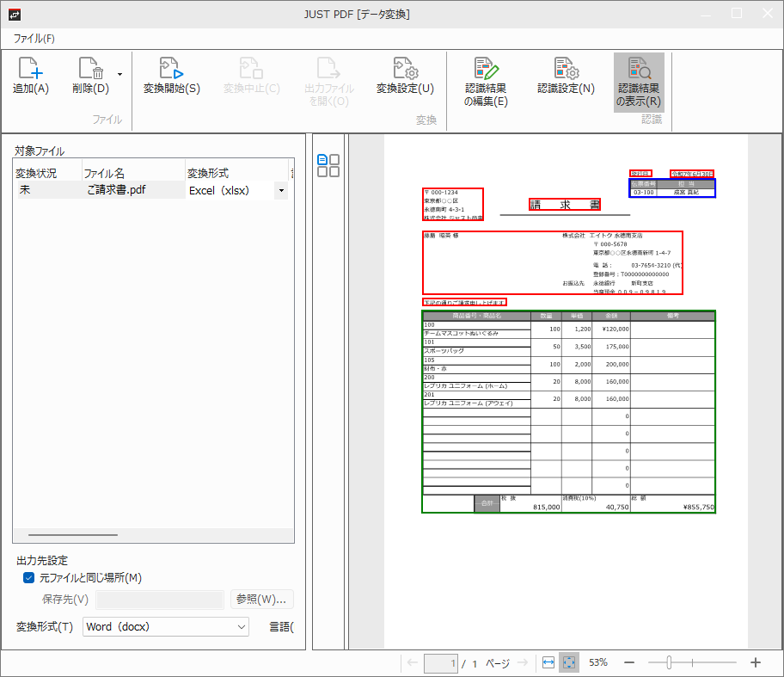Click the JUST PDF app icon in title bar

[x=15, y=15]
